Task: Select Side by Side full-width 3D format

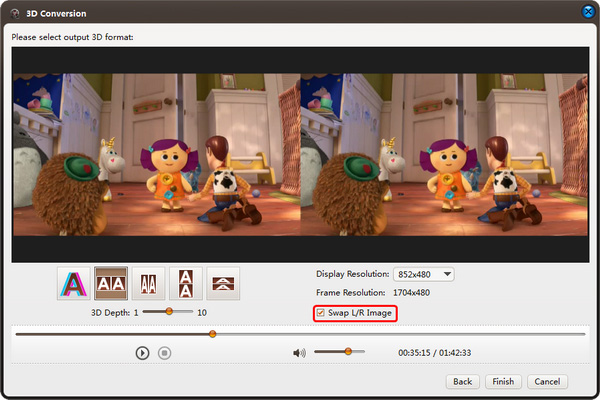Action: click(111, 284)
